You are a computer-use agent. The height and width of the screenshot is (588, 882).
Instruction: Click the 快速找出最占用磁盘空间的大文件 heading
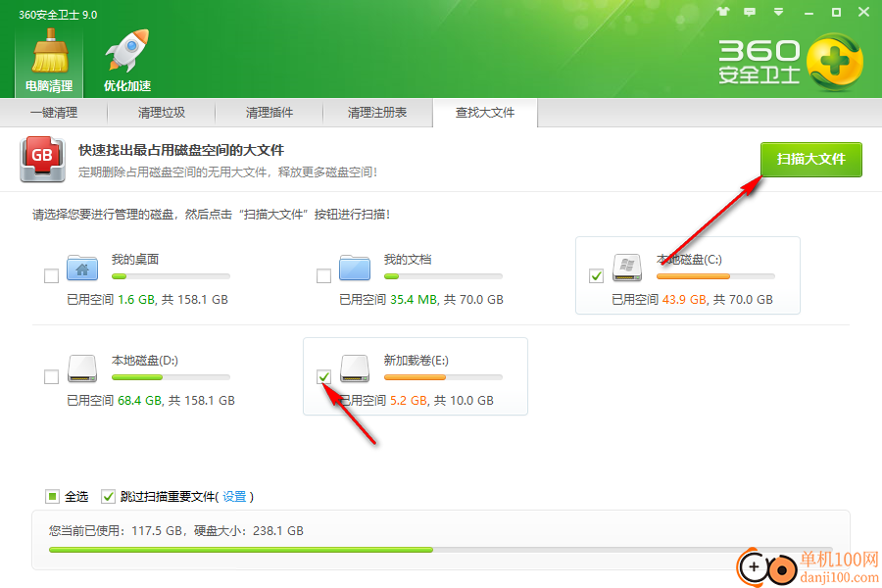[181, 150]
